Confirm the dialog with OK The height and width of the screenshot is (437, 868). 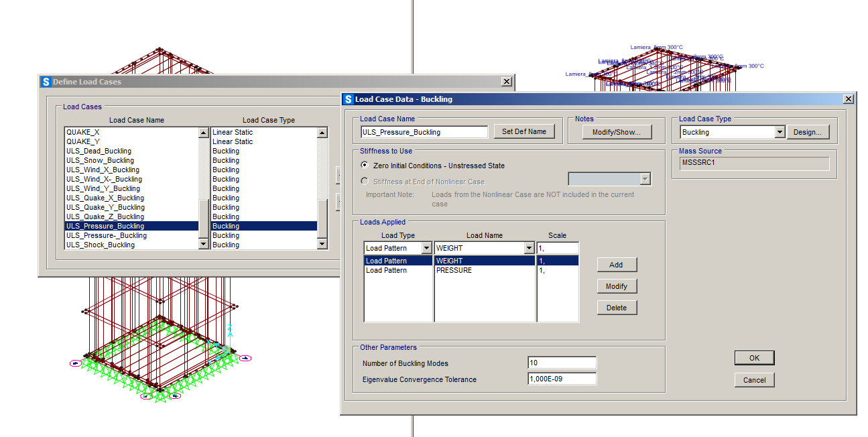pos(754,358)
